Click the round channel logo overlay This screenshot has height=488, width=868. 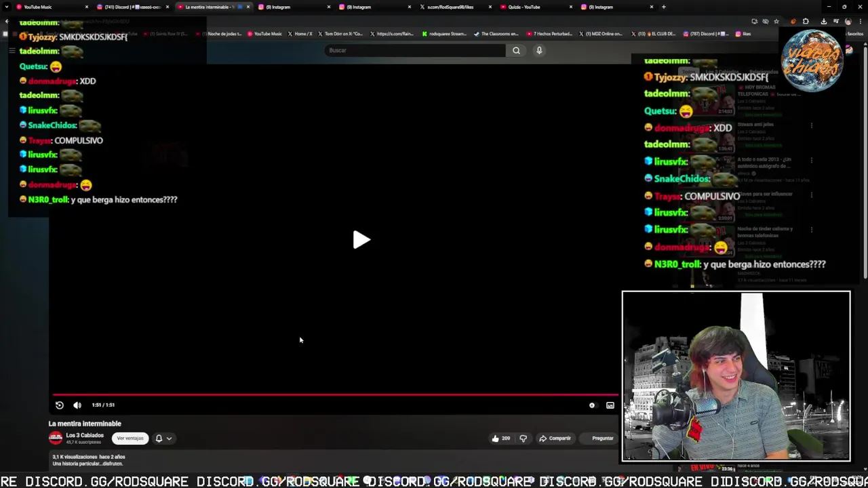click(812, 60)
